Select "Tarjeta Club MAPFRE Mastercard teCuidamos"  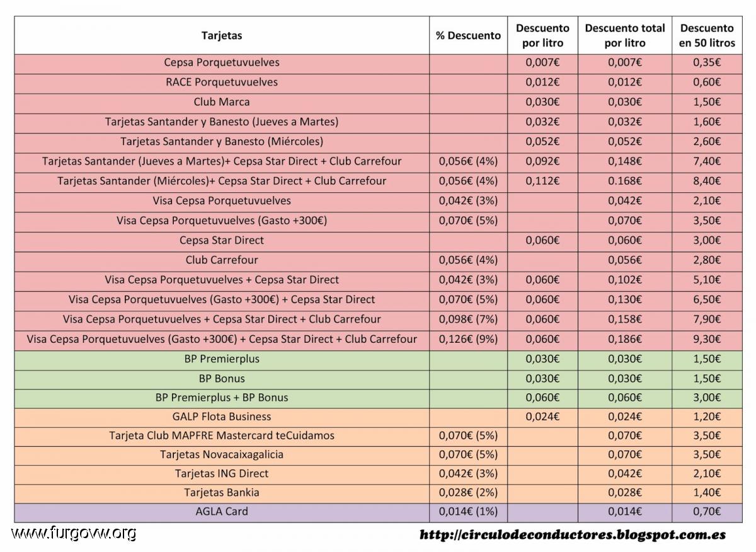tap(222, 435)
